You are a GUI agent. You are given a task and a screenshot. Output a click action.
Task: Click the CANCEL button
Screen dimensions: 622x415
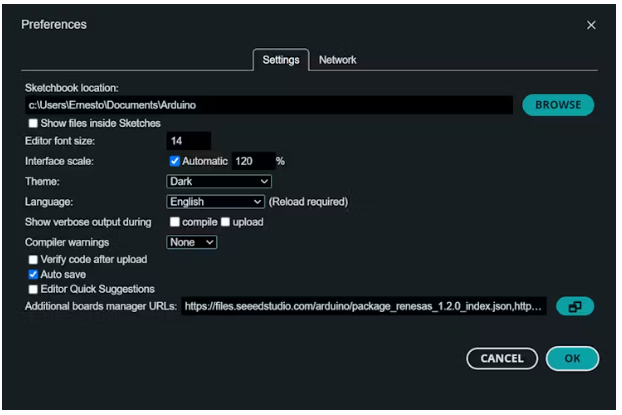click(502, 359)
